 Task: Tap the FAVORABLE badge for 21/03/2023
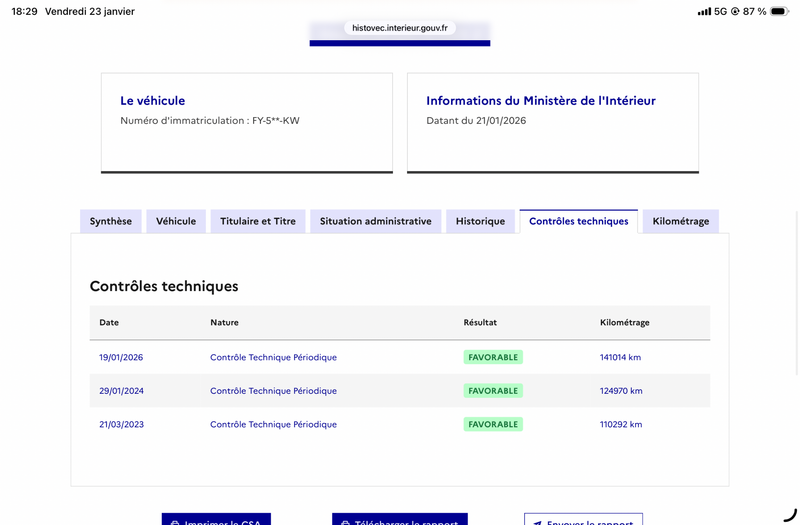[x=493, y=424]
